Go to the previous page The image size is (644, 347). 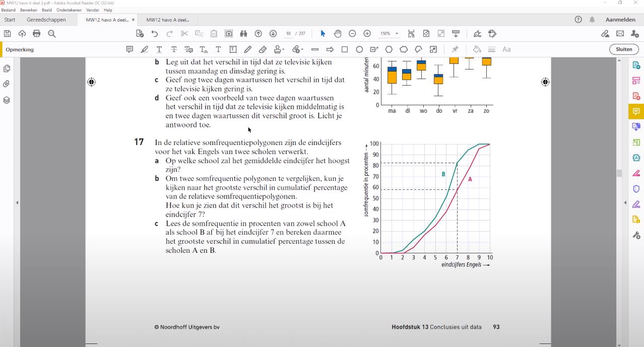coord(258,33)
